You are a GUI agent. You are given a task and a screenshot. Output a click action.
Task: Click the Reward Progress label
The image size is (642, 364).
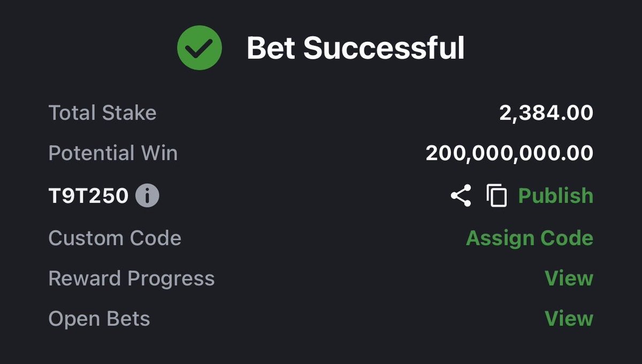tap(131, 278)
